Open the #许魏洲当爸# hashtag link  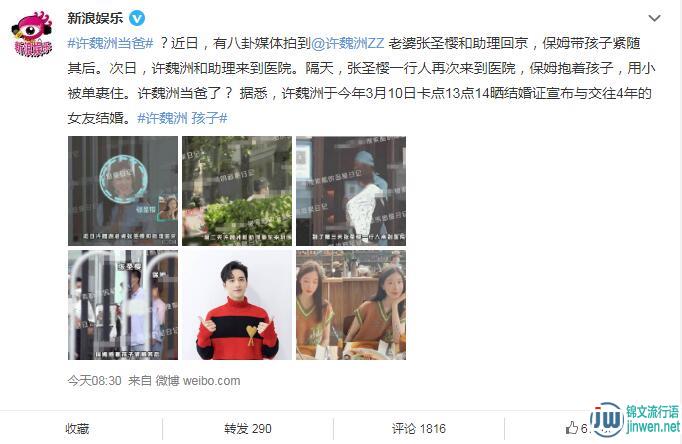[x=110, y=43]
